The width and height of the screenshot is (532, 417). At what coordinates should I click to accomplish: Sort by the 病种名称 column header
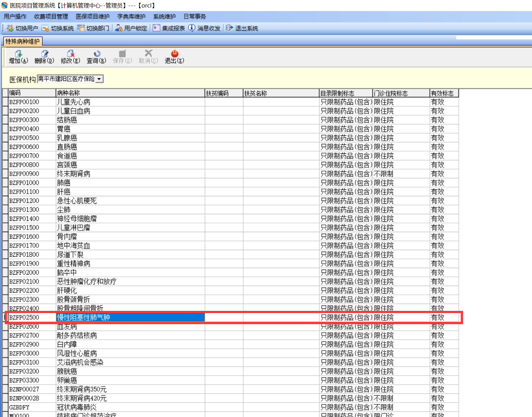pyautogui.click(x=130, y=93)
